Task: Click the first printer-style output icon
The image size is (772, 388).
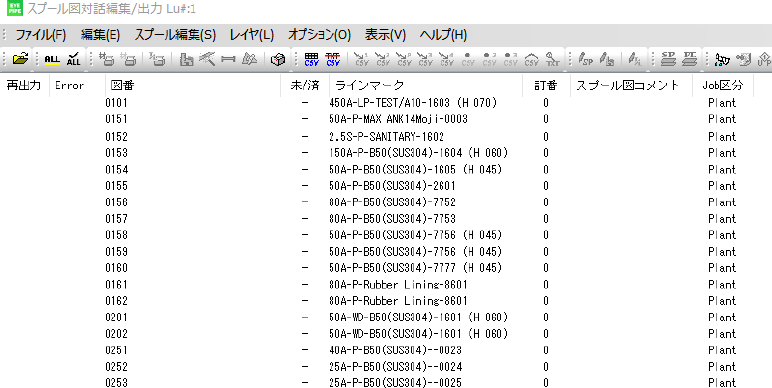Action: click(106, 60)
